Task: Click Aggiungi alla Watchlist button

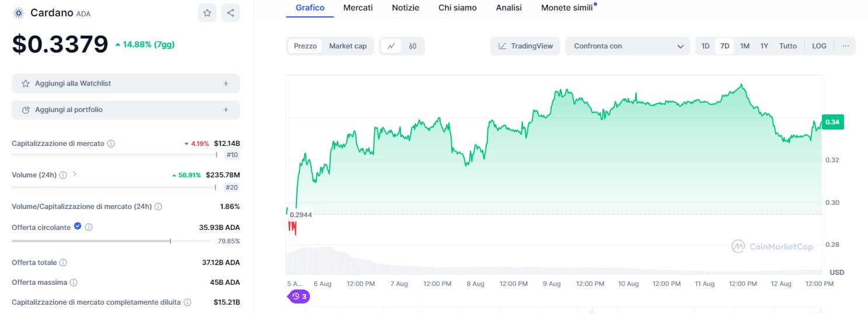Action: tap(126, 83)
